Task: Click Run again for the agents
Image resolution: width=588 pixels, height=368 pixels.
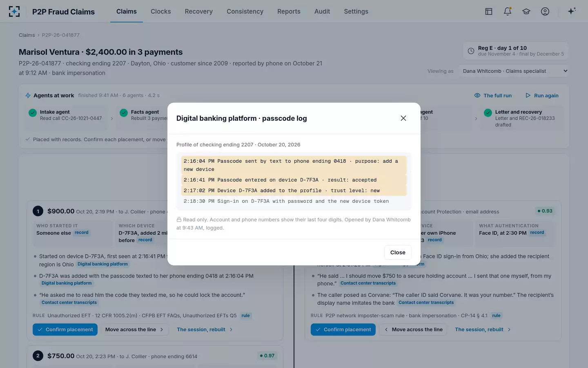Action: [542, 95]
